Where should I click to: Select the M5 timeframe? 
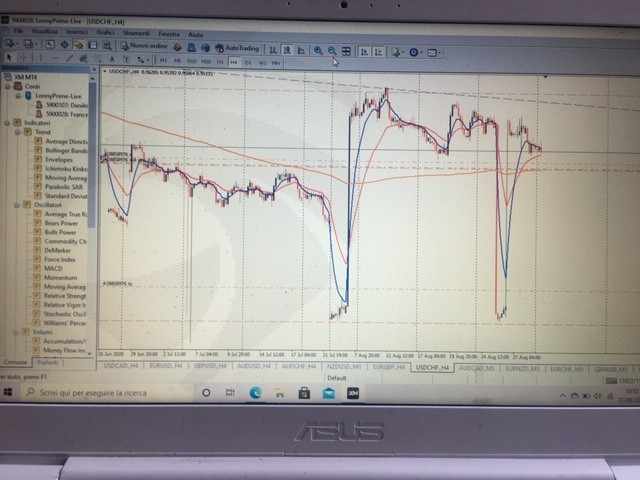coord(177,61)
